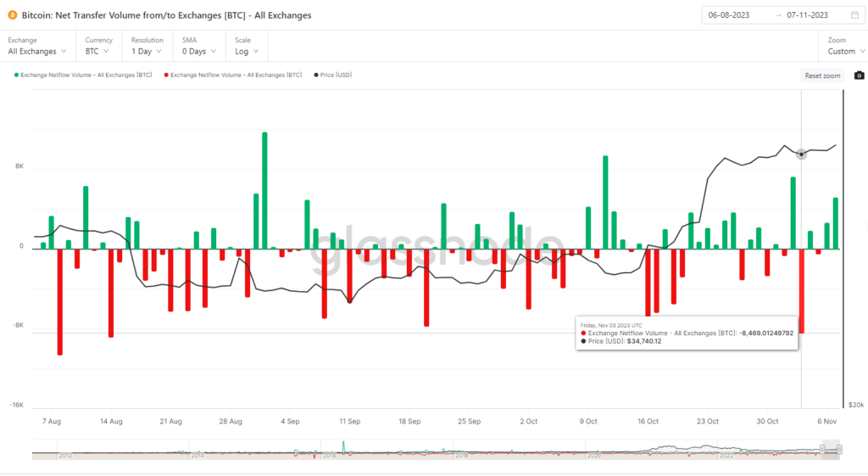Open the Exchange 'All Exchanges' dropdown

click(x=37, y=52)
